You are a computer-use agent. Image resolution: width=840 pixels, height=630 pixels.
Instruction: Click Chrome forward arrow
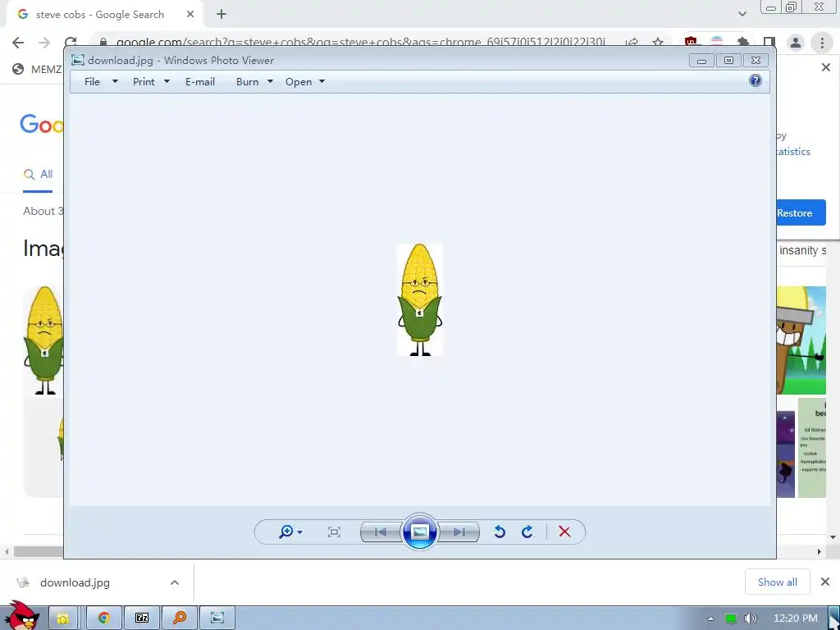[x=44, y=43]
